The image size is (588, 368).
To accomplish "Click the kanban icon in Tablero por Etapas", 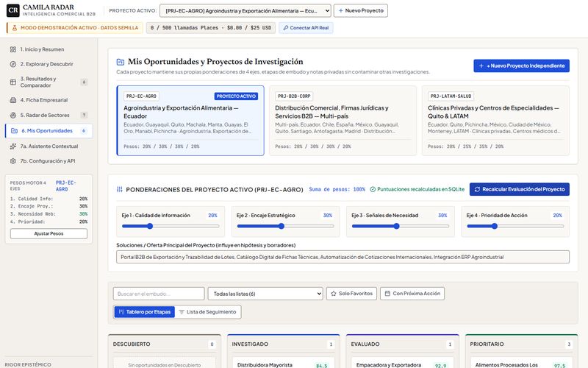I will pyautogui.click(x=121, y=312).
